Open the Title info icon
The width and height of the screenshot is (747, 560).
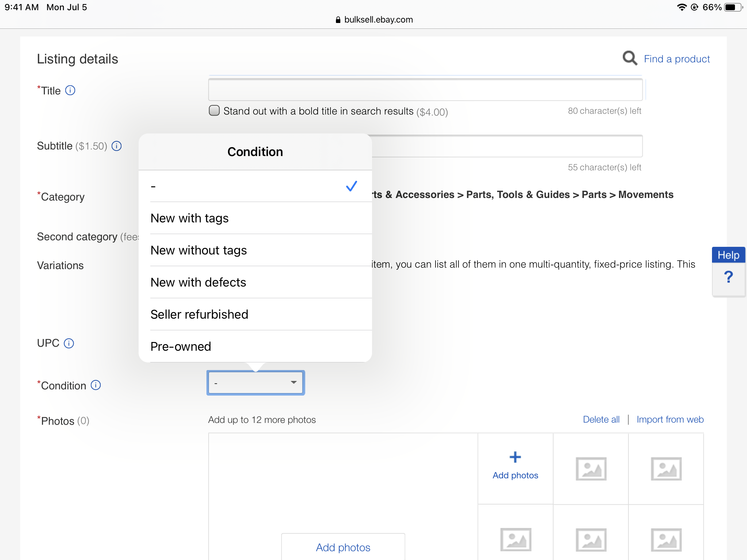pos(70,90)
